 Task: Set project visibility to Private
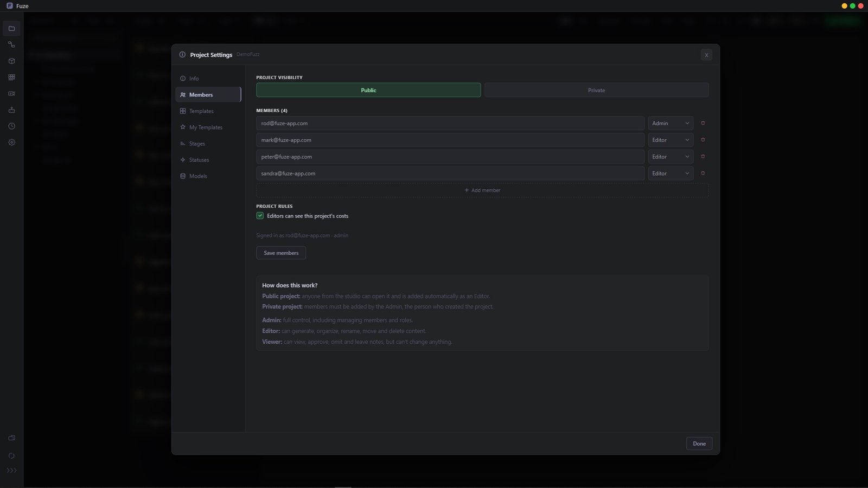(x=596, y=90)
